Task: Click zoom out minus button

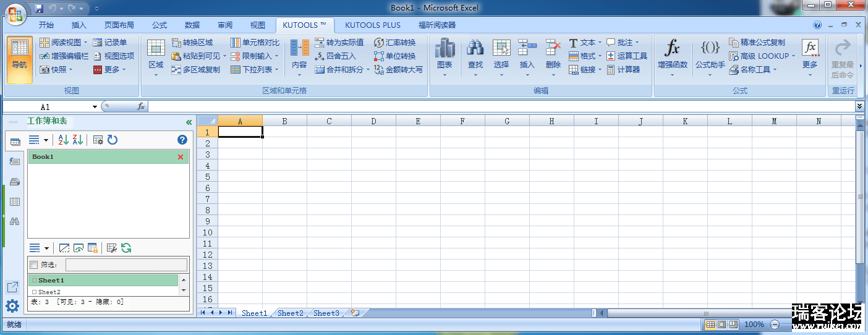Action: click(774, 324)
